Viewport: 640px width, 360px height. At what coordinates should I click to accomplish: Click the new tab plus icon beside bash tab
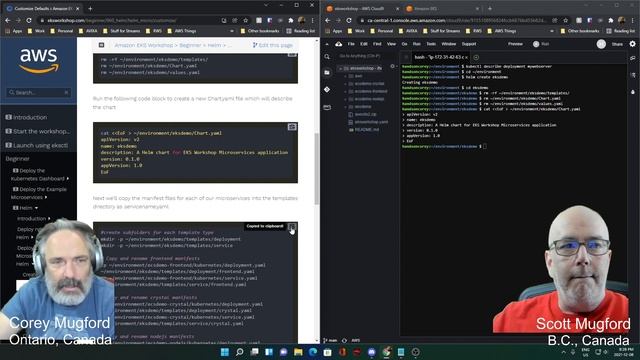pyautogui.click(x=476, y=57)
